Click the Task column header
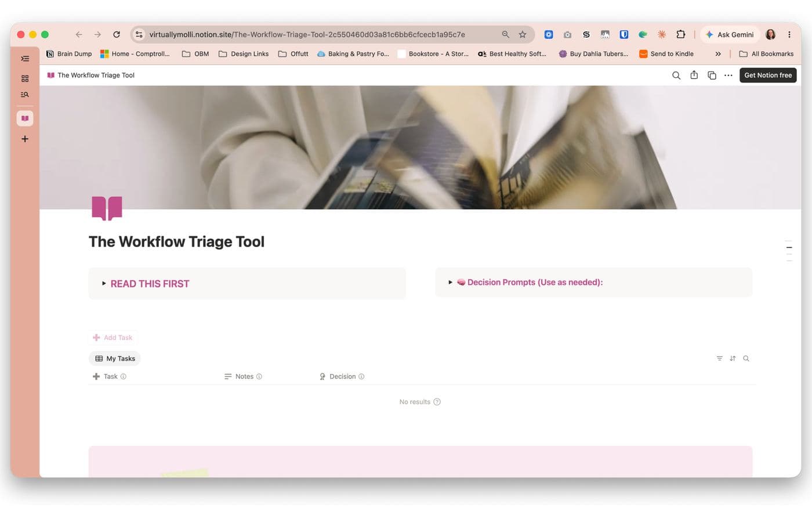 [x=109, y=377]
